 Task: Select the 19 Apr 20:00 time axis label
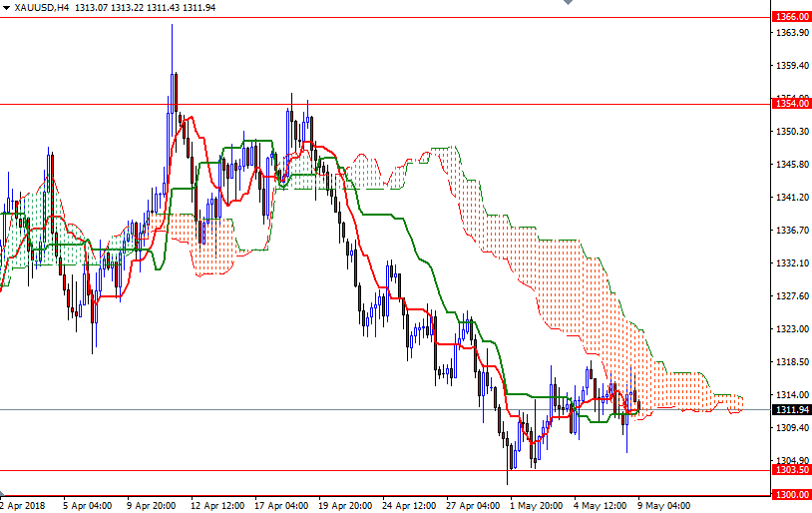tap(345, 506)
